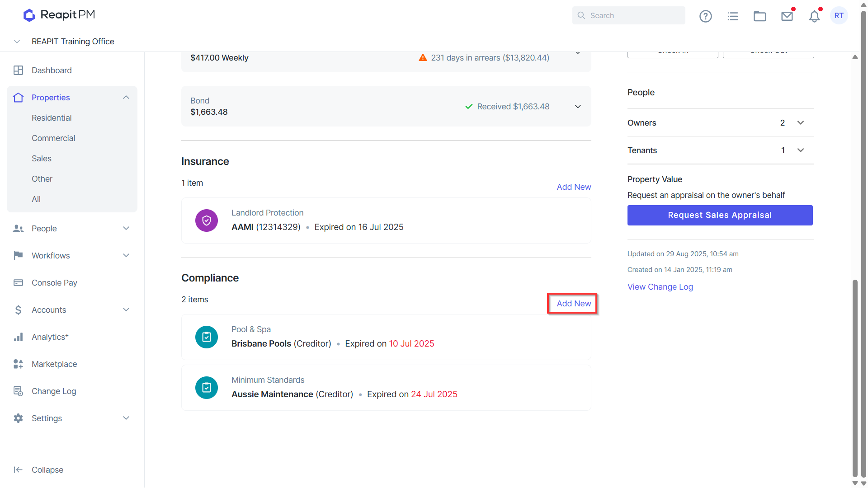The height and width of the screenshot is (488, 868).
Task: Click the Analytics bar chart icon
Action: (19, 337)
